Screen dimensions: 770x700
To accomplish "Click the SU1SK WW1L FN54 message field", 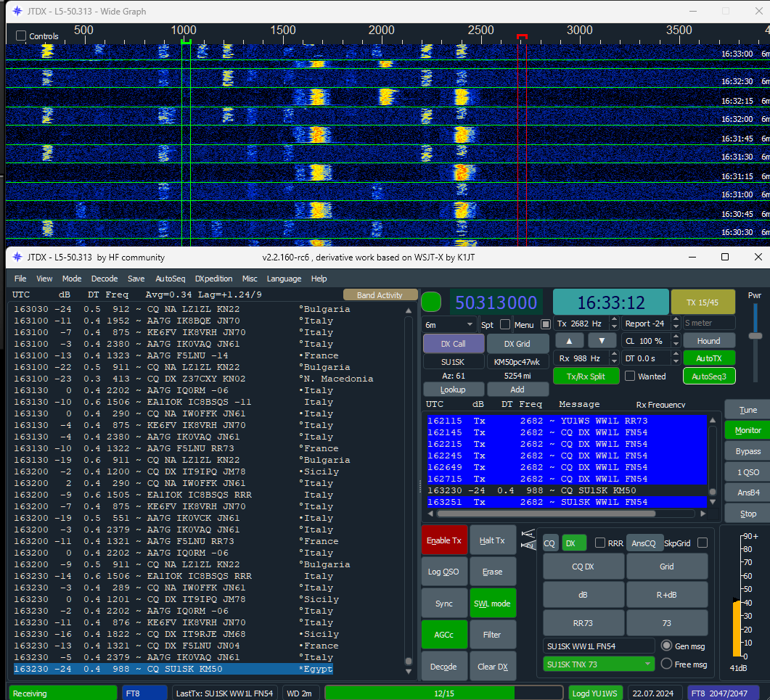I will (x=598, y=646).
